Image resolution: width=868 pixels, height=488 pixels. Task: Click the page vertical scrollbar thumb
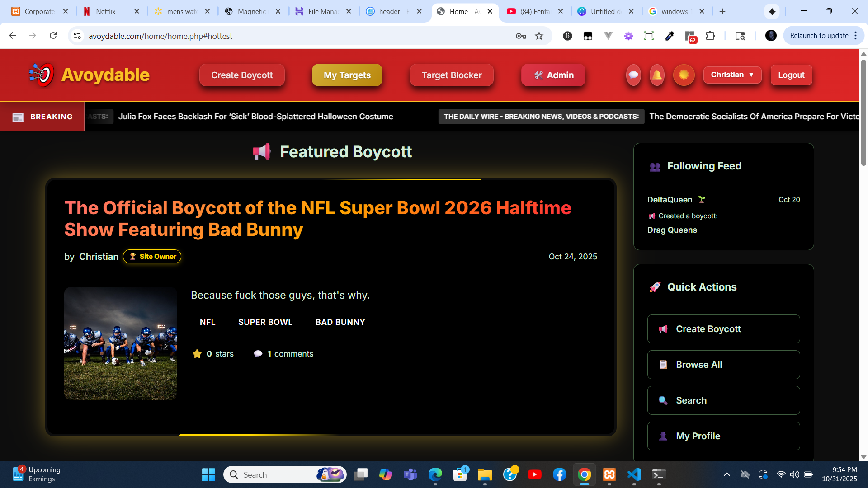(863, 113)
